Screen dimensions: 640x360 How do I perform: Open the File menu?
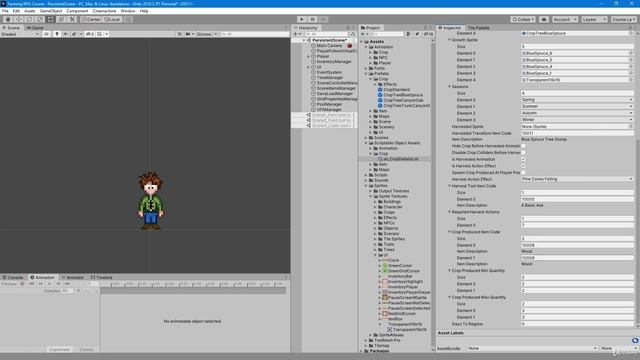tap(5, 11)
